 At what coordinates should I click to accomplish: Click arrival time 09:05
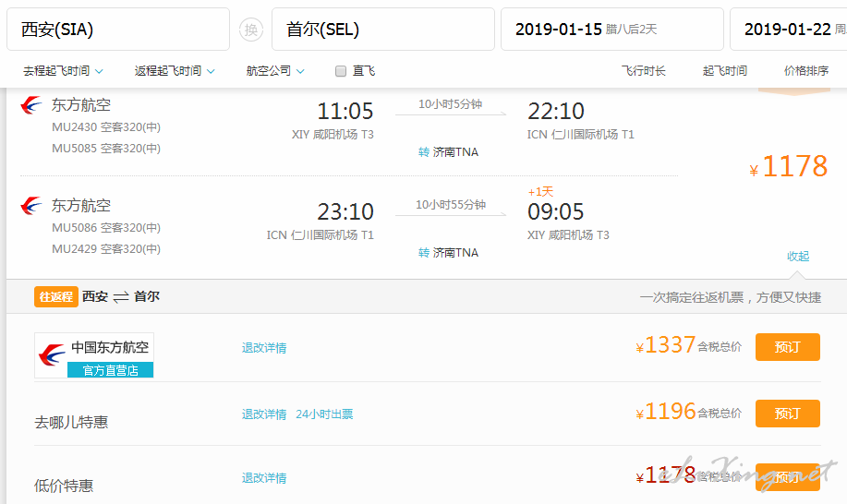point(556,212)
